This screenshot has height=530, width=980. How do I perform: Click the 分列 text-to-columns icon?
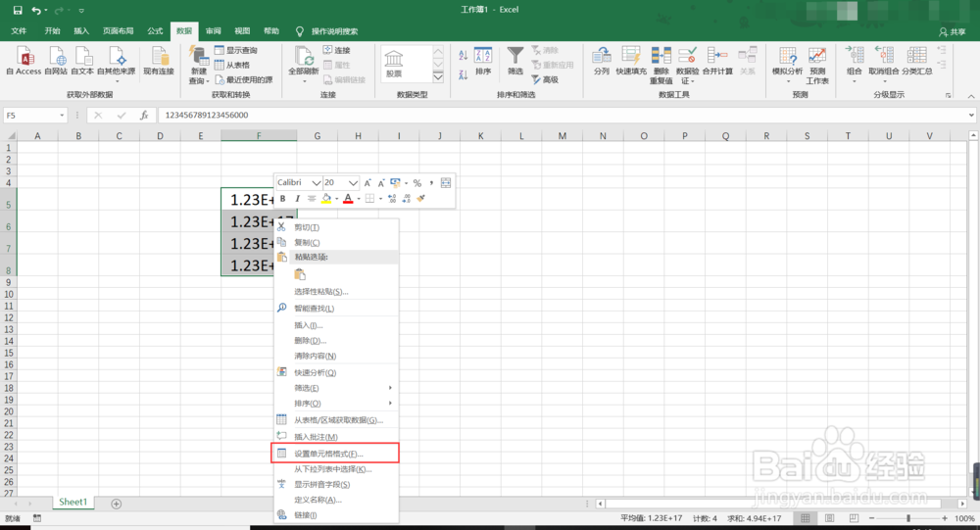(x=602, y=61)
